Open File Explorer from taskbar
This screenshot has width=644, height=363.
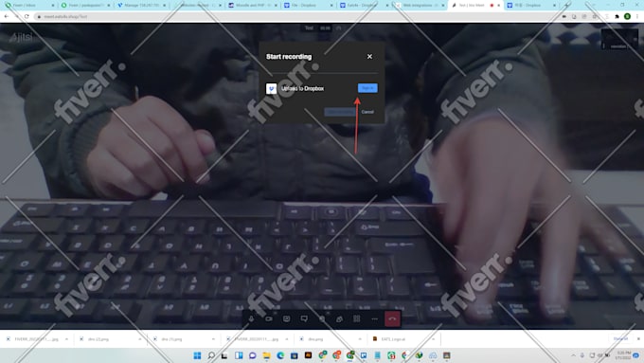[266, 355]
